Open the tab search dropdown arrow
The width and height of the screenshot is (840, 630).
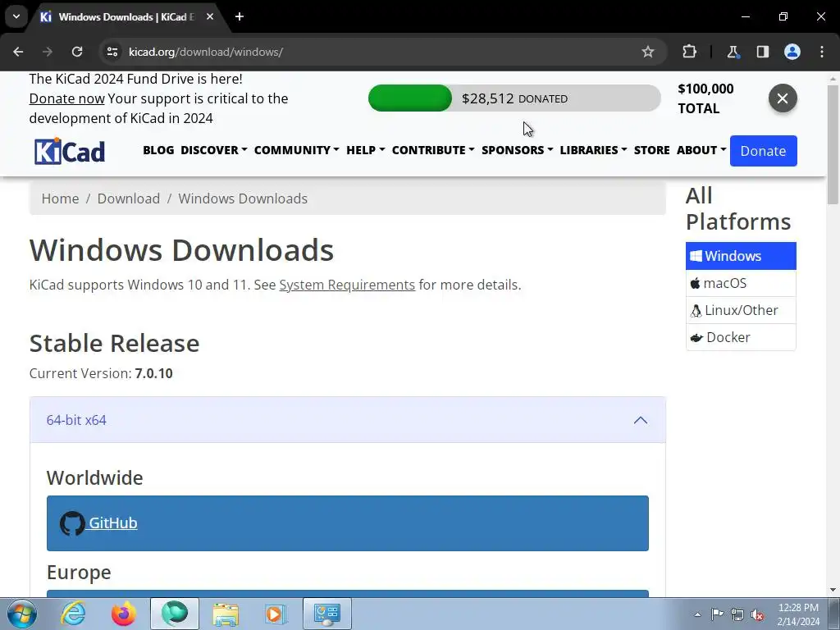click(x=16, y=16)
